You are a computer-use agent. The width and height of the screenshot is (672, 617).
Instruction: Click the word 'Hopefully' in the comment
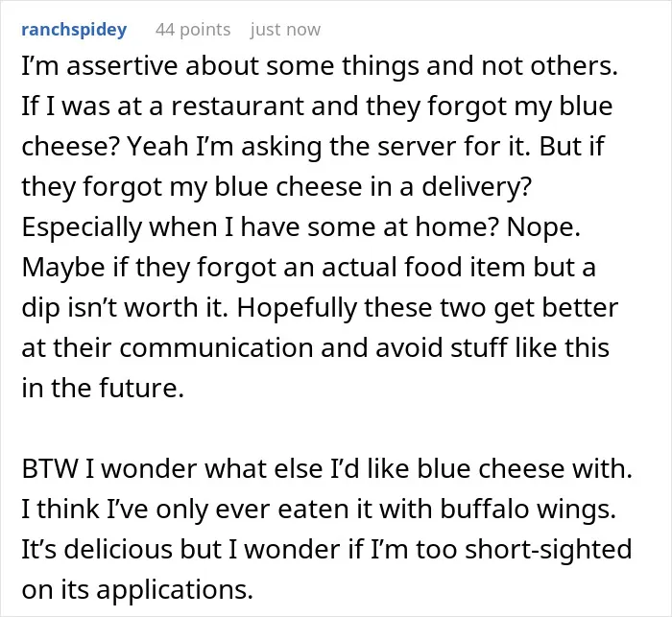click(x=297, y=308)
